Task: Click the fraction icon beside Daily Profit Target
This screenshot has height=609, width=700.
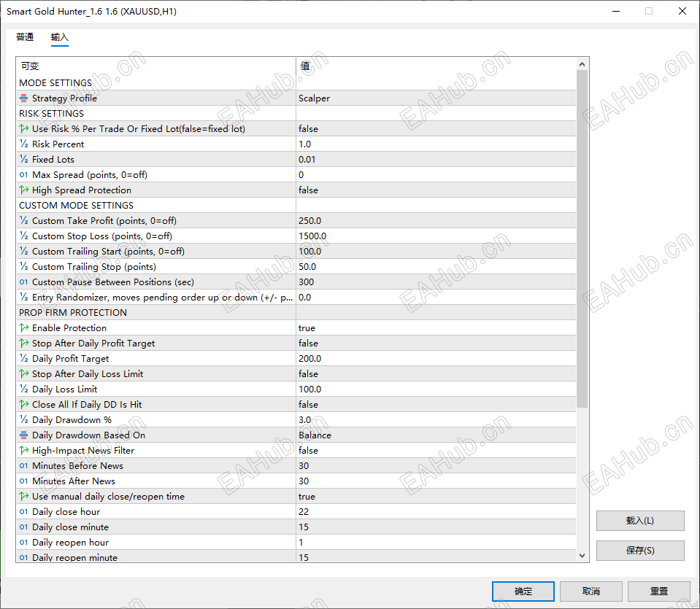Action: point(23,359)
